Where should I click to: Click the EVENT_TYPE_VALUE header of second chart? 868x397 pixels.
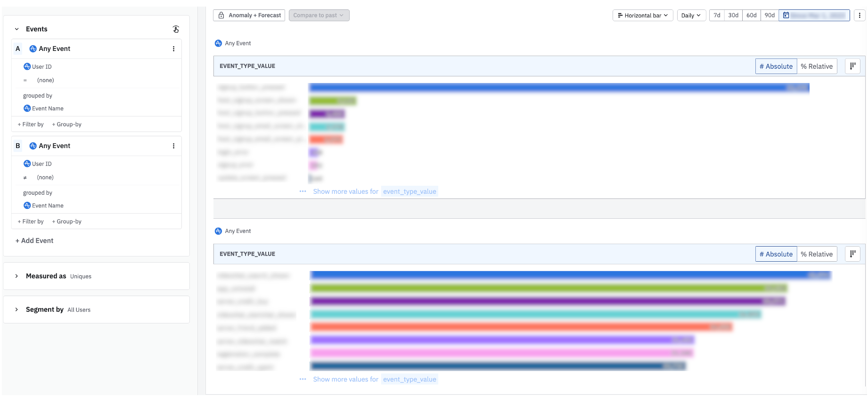247,254
